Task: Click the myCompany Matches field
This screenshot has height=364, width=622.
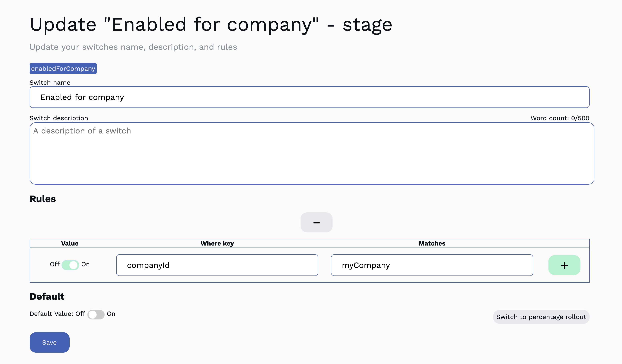Action: tap(432, 265)
